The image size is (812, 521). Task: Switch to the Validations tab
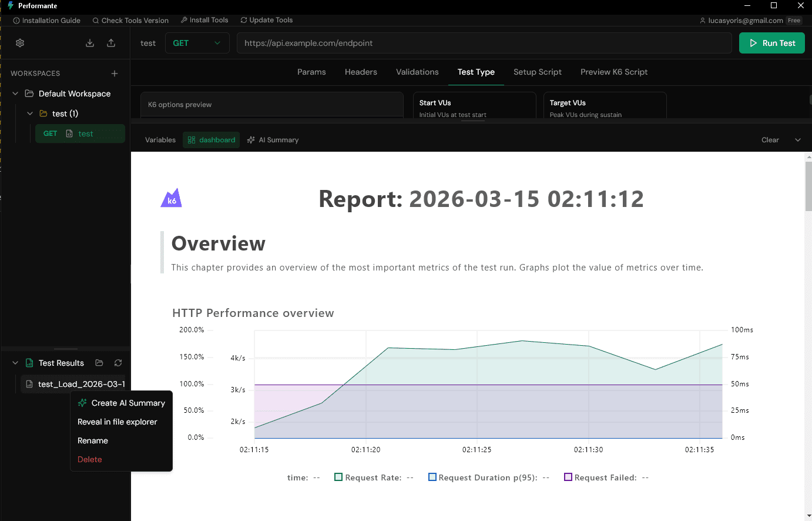pos(417,72)
